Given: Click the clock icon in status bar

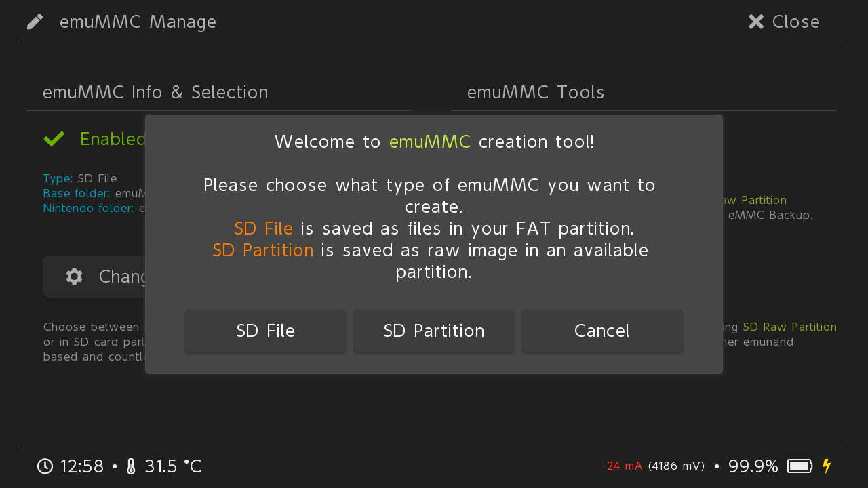Looking at the screenshot, I should click(x=45, y=466).
